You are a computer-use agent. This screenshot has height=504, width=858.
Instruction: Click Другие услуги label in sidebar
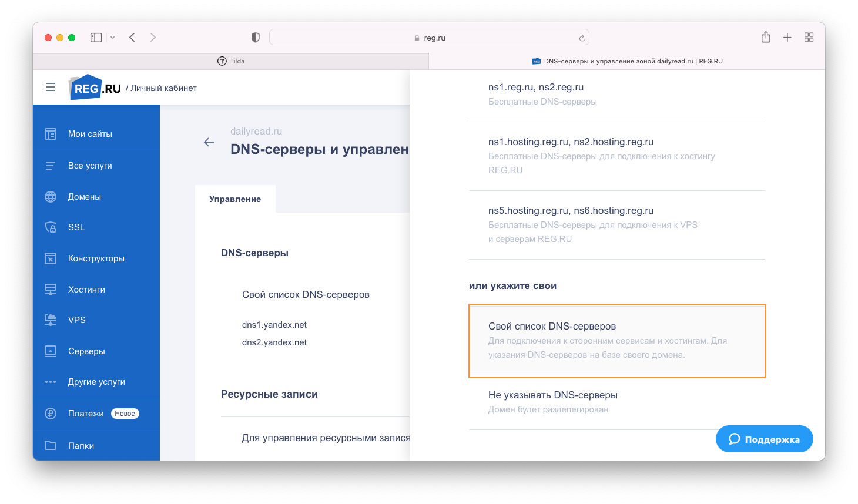96,382
